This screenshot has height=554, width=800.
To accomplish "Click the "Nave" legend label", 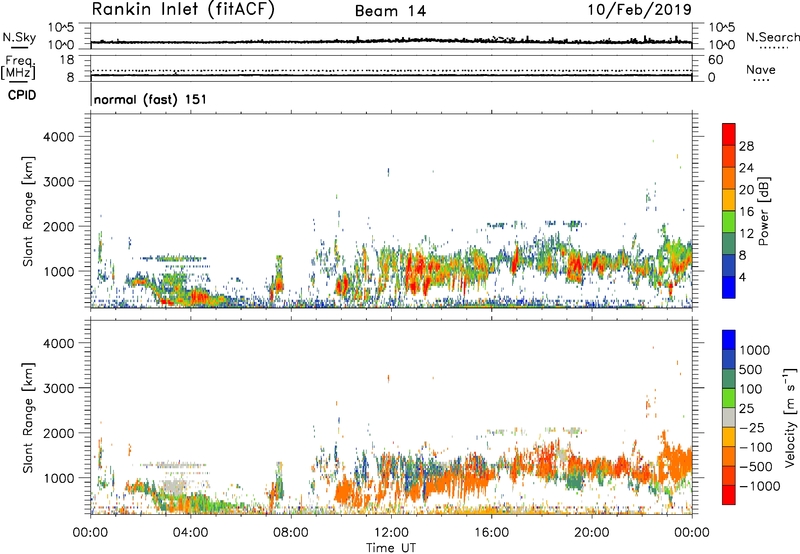I will tap(761, 69).
